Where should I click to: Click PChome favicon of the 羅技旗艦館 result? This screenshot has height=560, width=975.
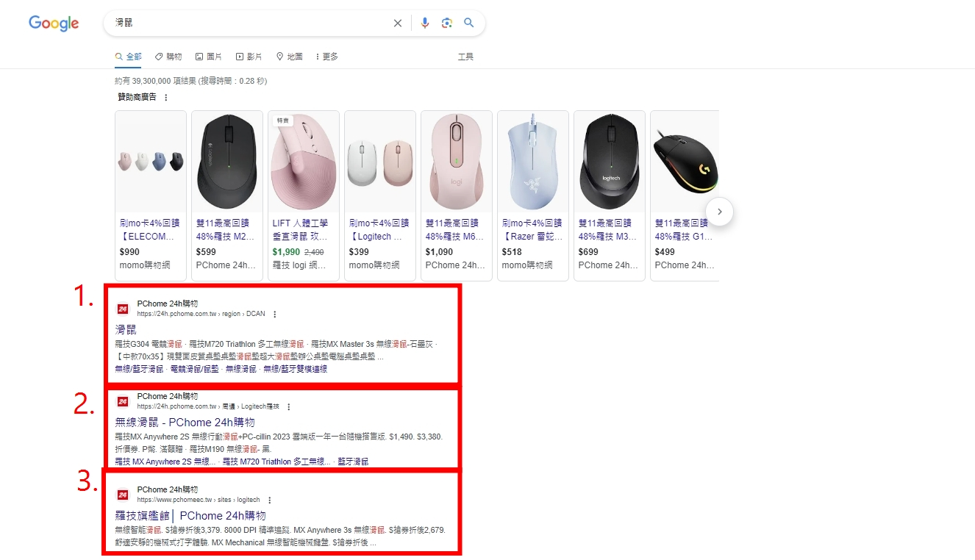click(x=123, y=495)
